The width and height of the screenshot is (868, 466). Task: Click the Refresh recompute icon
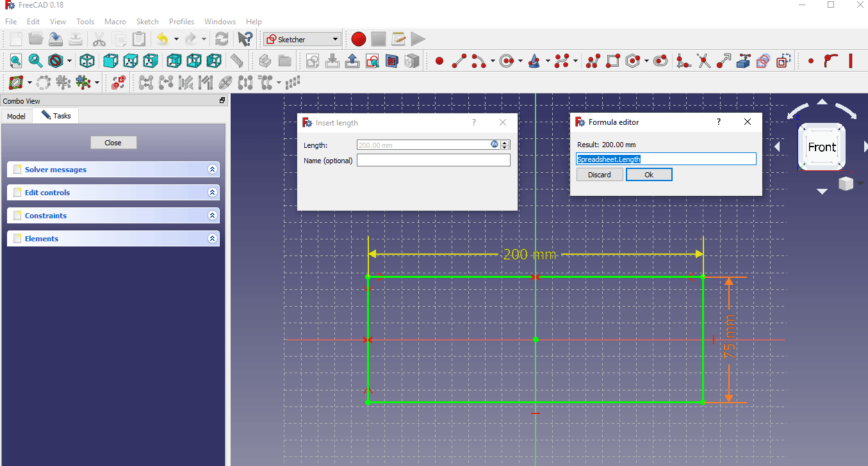pyautogui.click(x=222, y=39)
